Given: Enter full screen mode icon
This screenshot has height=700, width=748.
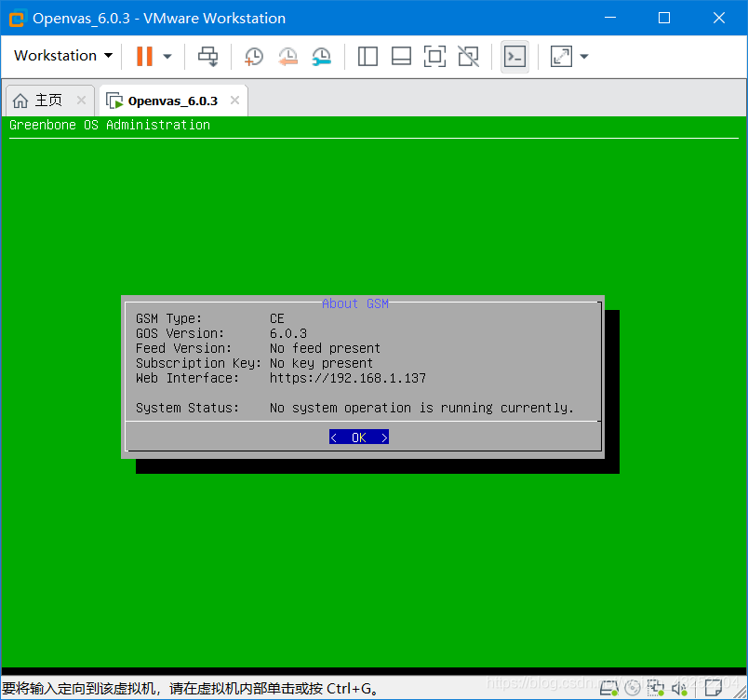Looking at the screenshot, I should [434, 56].
